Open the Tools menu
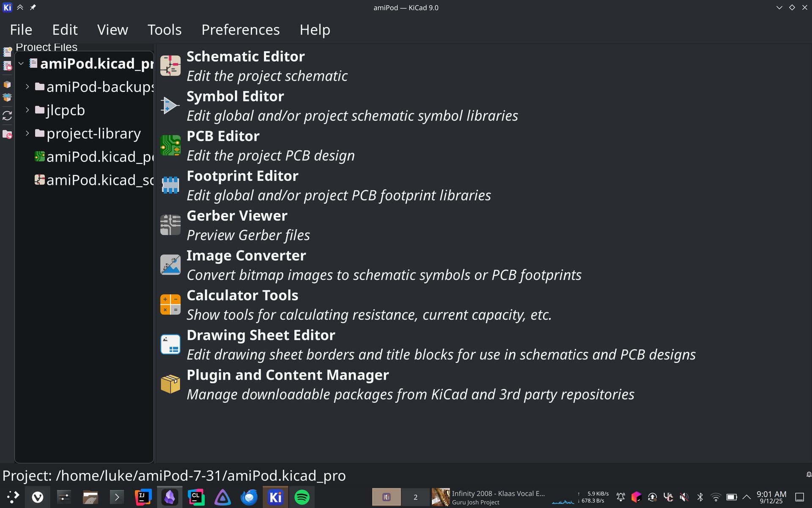 point(165,30)
